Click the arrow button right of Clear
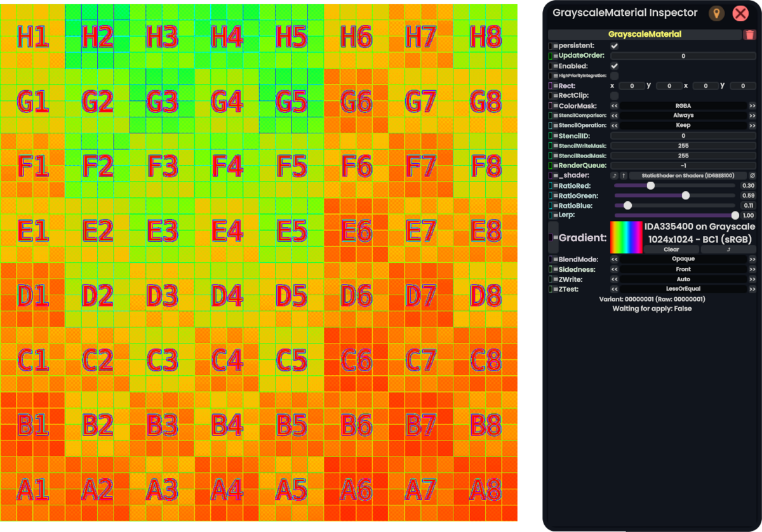 (728, 249)
